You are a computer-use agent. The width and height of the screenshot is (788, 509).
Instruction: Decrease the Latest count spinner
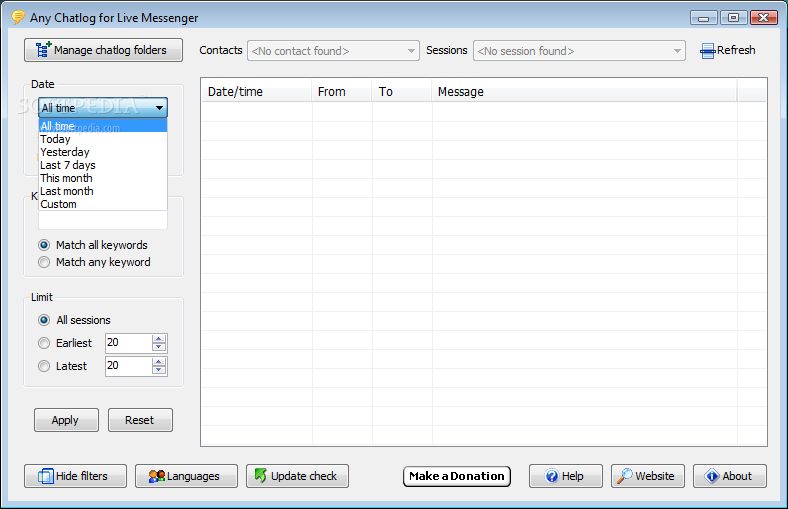[159, 370]
